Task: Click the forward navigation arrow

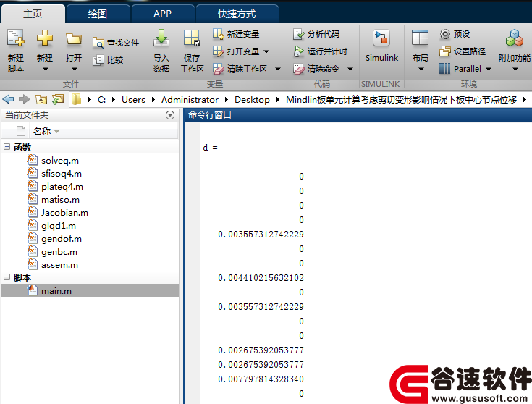Action: (24, 99)
